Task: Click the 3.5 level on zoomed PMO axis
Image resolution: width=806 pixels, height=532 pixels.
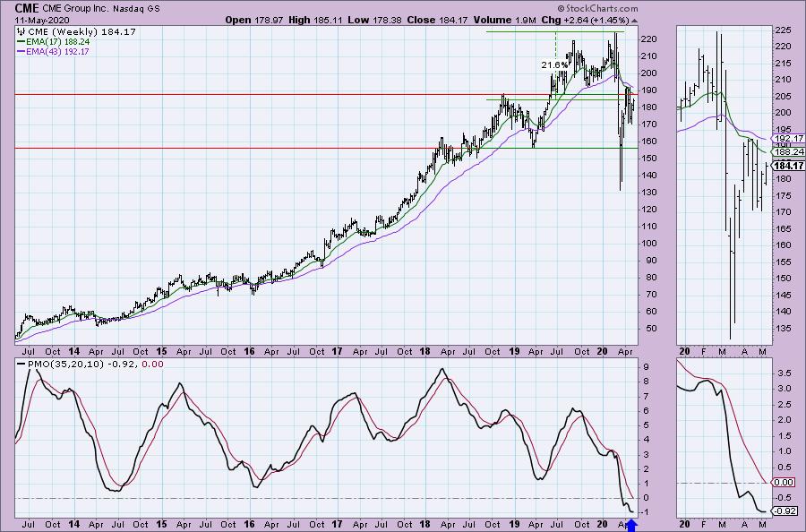Action: [x=785, y=373]
